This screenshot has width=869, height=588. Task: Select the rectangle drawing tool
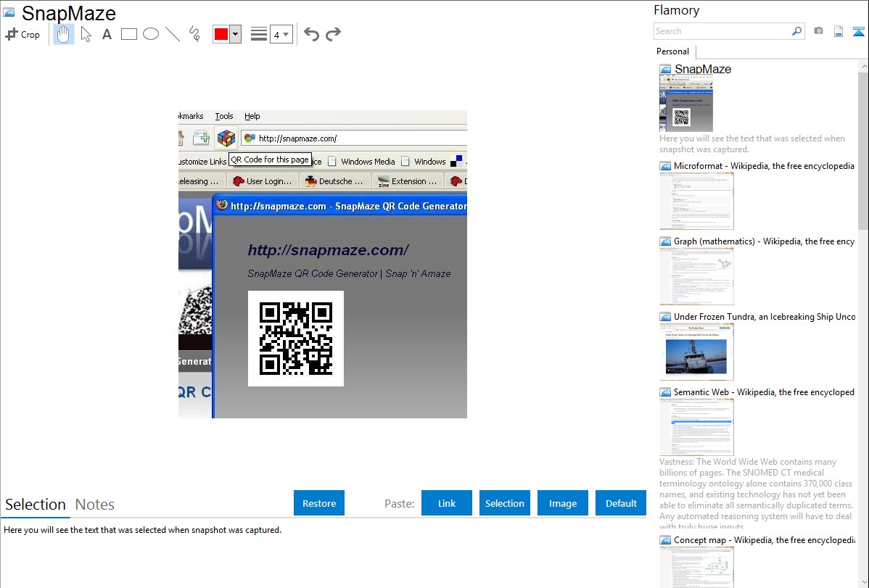coord(128,34)
